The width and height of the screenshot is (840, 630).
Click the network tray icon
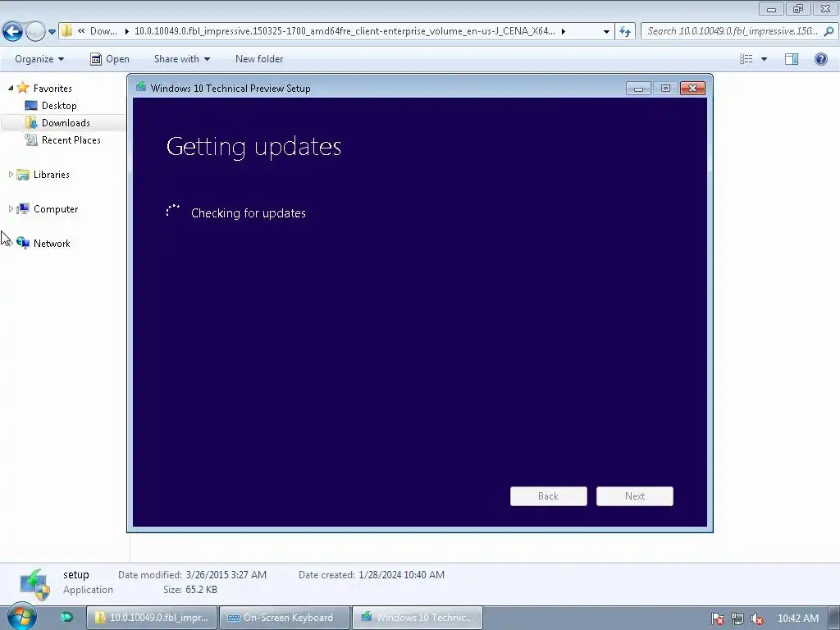[x=737, y=619]
